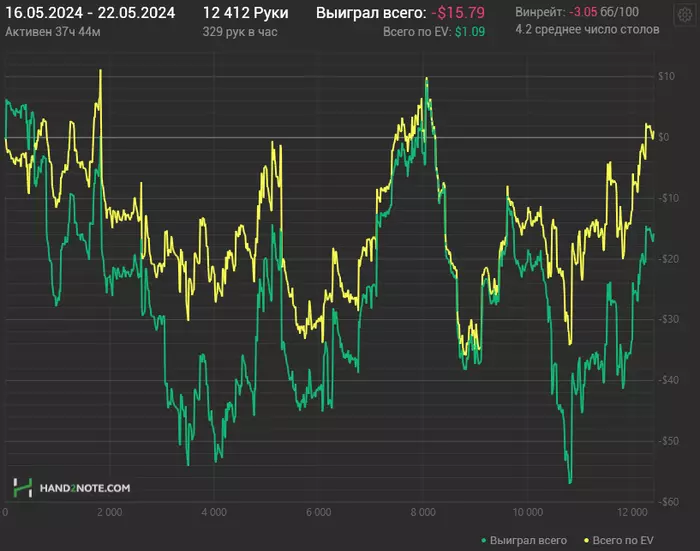The image size is (700, 551).
Task: Click the green legend dot for Выиграл всего
Action: 483,541
